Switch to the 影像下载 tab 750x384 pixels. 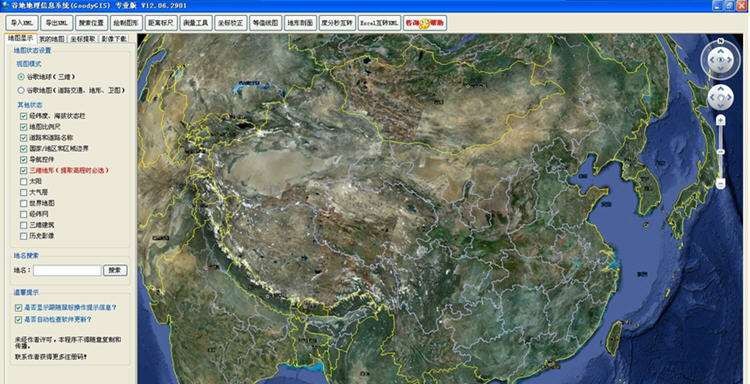pos(114,39)
